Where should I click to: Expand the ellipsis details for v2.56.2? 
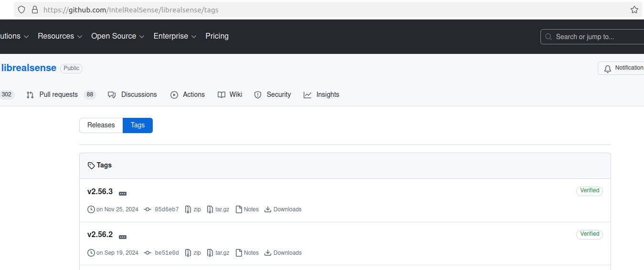[x=123, y=237]
